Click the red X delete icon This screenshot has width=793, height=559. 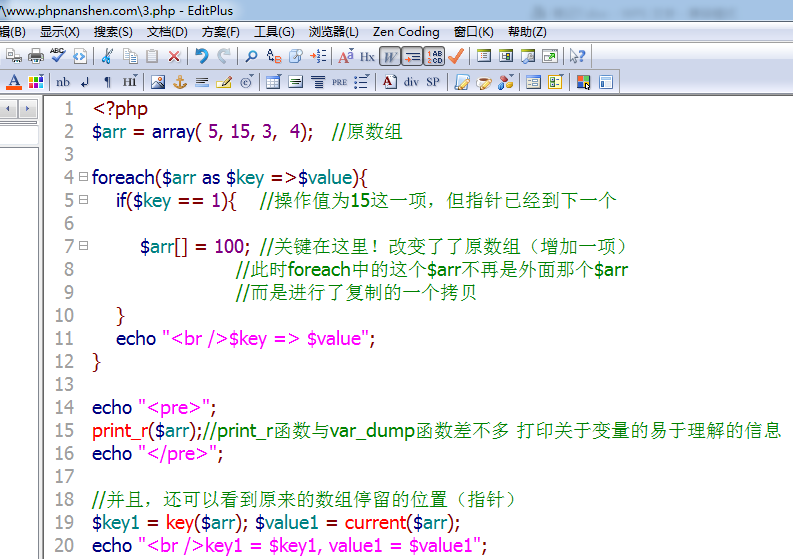pos(174,56)
